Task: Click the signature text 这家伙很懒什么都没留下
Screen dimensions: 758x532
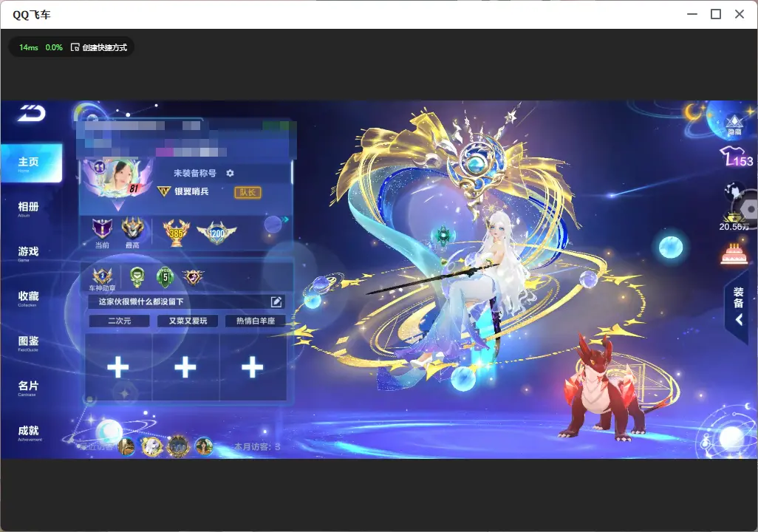Action: click(x=141, y=301)
